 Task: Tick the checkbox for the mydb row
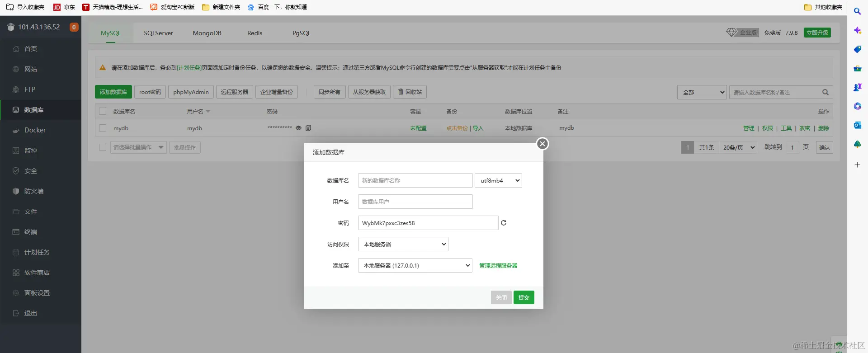point(103,128)
